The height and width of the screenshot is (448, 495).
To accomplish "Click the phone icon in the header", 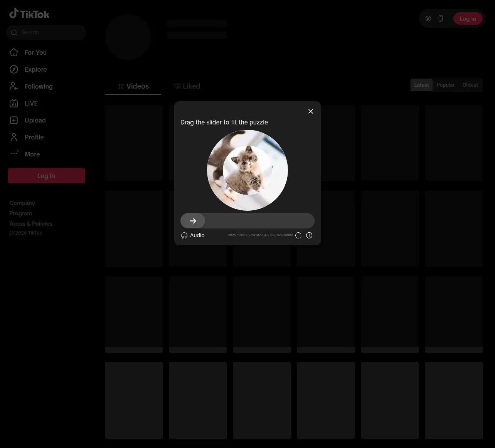I will [x=441, y=18].
